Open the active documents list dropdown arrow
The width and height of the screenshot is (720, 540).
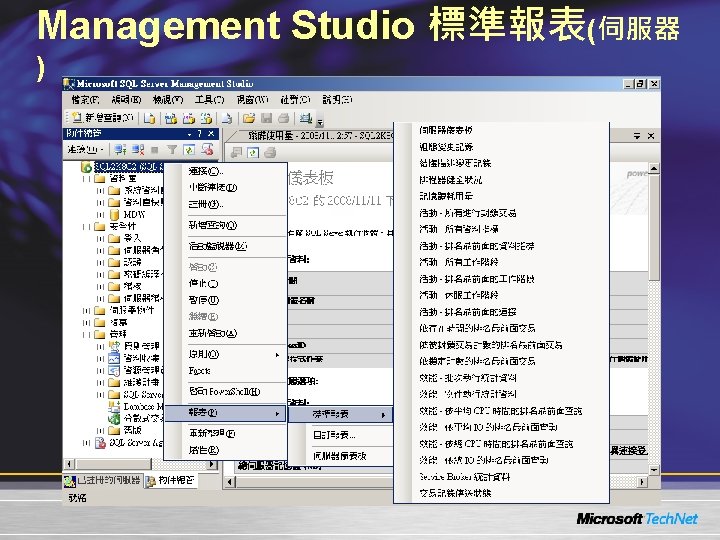pyautogui.click(x=637, y=136)
